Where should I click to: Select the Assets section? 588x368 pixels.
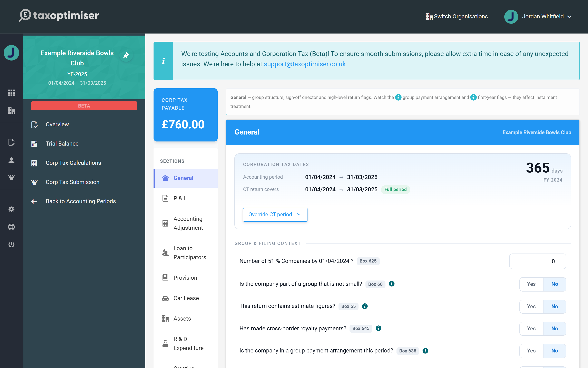(x=186, y=318)
